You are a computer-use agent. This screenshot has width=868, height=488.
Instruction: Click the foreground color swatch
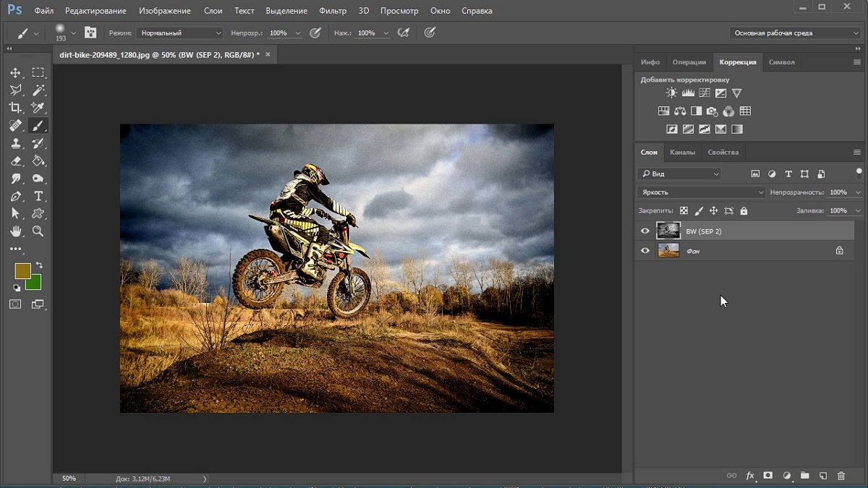click(22, 271)
